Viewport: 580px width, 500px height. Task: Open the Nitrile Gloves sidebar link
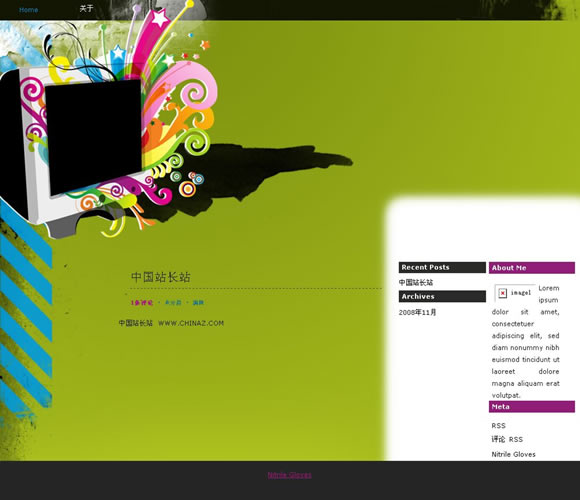click(x=513, y=455)
